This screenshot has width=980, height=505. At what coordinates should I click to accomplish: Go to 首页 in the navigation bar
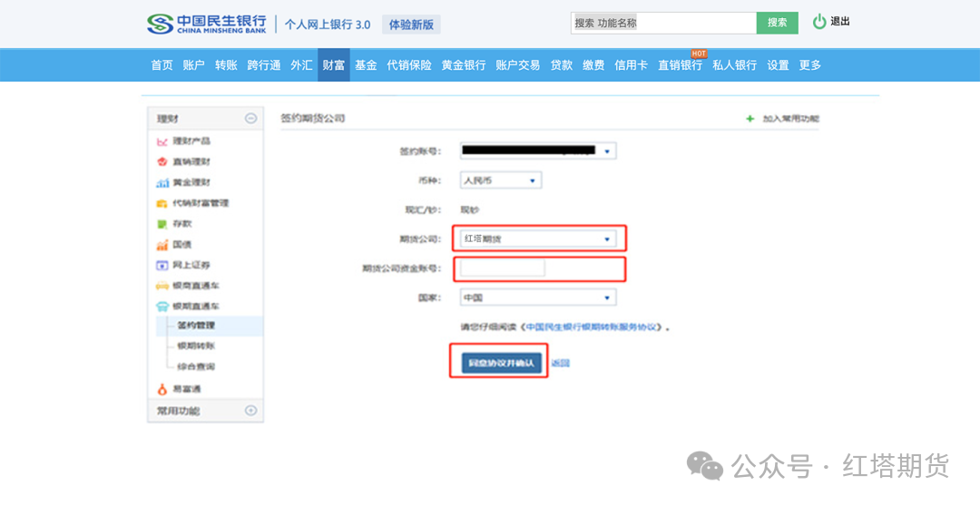click(162, 65)
